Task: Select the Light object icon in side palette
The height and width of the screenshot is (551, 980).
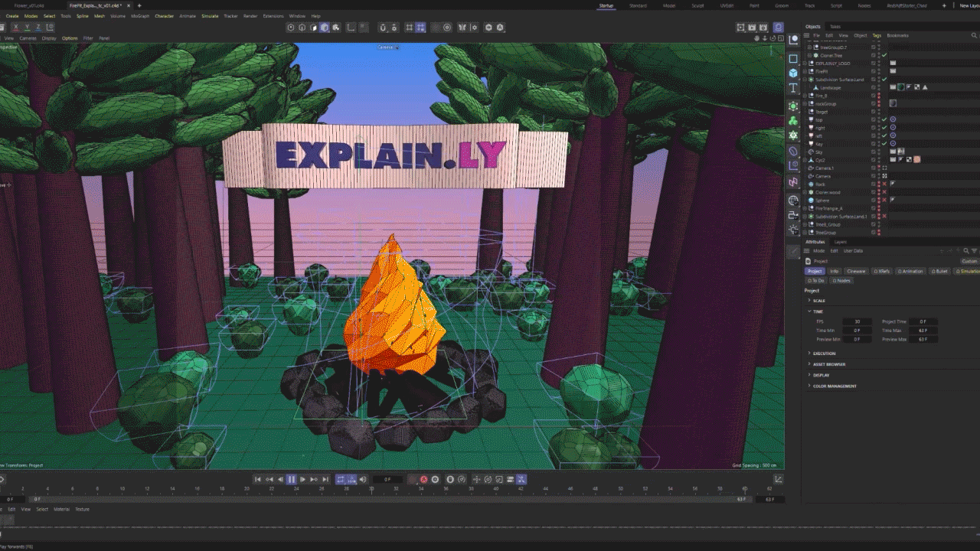Action: point(793,229)
